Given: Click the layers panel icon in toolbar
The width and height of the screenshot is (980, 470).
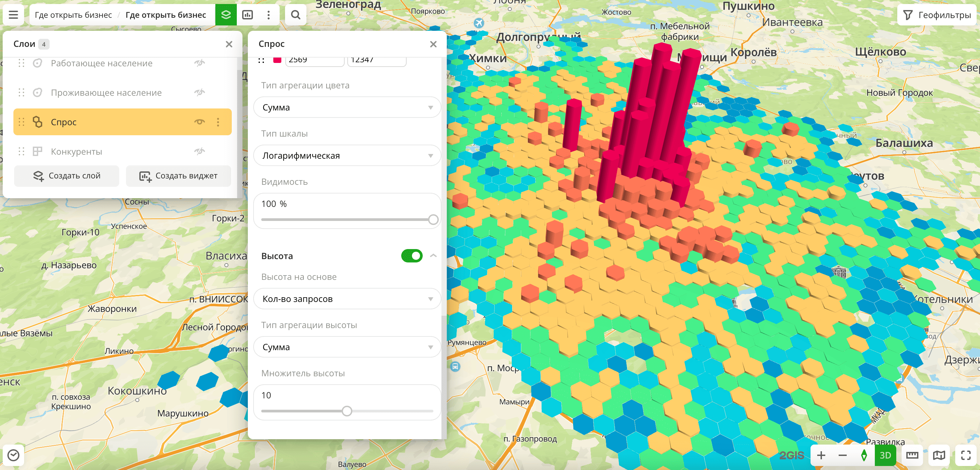Looking at the screenshot, I should point(226,15).
